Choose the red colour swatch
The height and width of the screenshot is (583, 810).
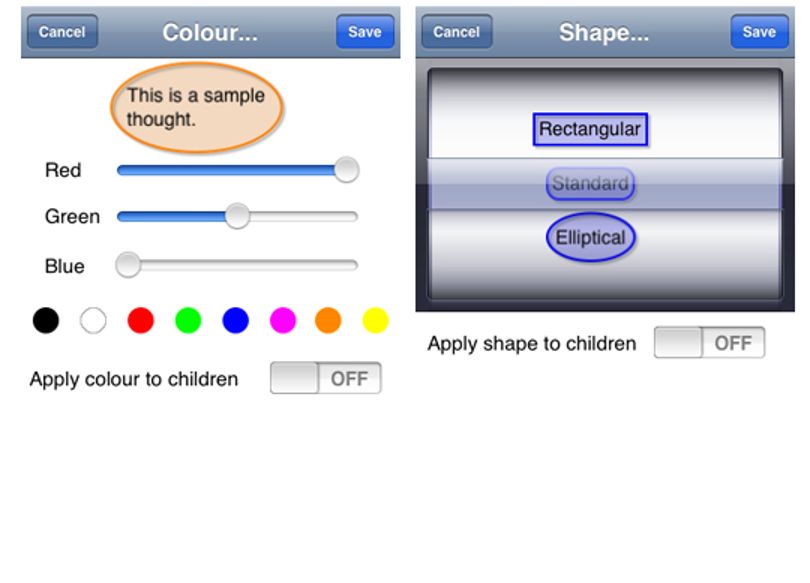click(x=141, y=320)
